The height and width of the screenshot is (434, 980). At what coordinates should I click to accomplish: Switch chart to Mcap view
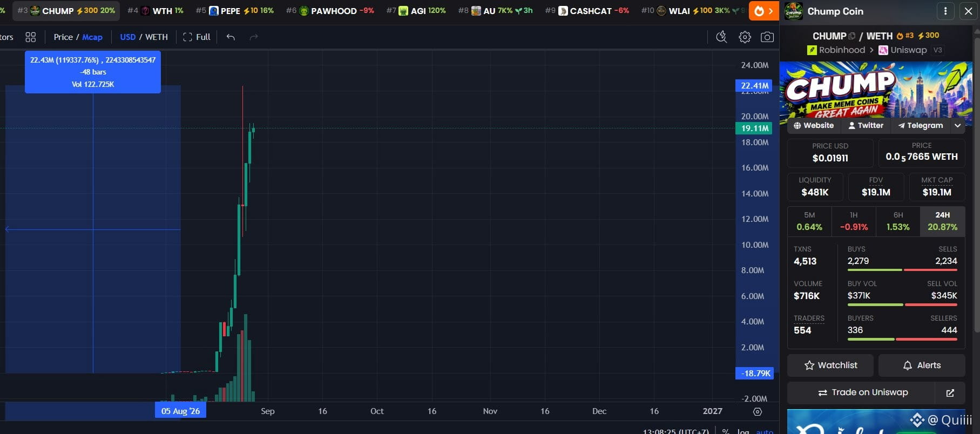click(92, 37)
